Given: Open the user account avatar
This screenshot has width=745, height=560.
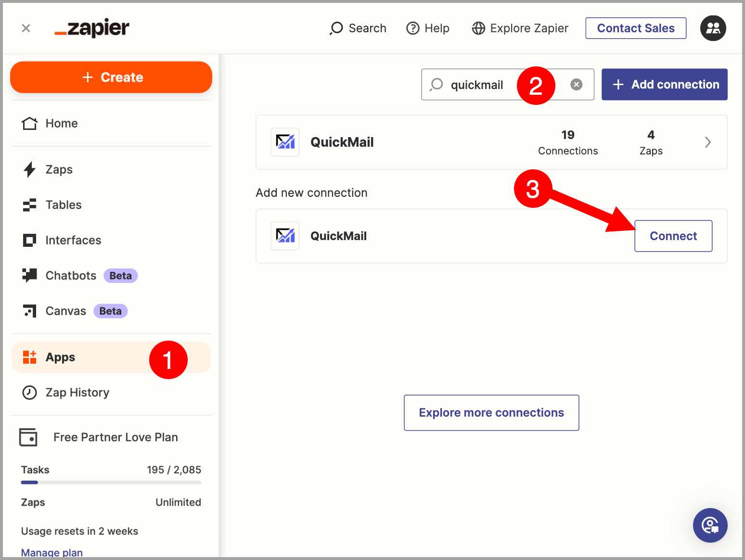Looking at the screenshot, I should click(713, 28).
